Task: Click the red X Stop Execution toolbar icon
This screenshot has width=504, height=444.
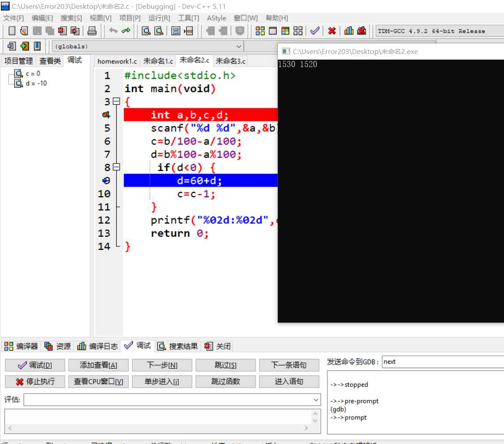Action: pos(332,31)
